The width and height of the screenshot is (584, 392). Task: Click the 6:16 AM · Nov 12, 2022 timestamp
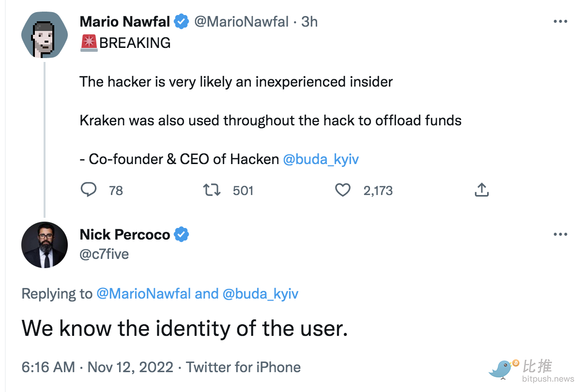97,367
